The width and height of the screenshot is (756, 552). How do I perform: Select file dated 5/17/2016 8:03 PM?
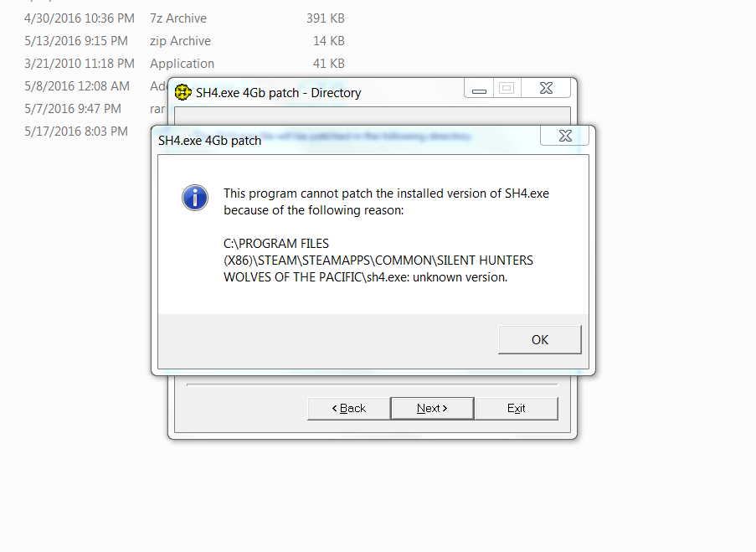pos(76,132)
